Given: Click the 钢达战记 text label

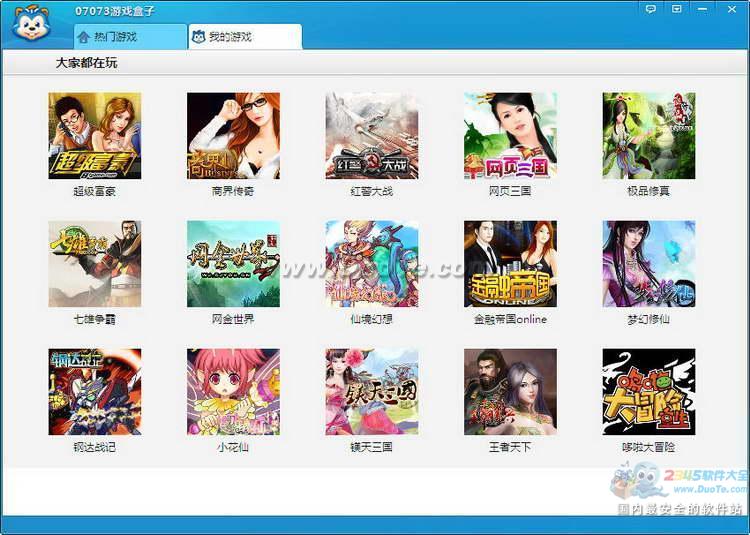Looking at the screenshot, I should (x=95, y=448).
